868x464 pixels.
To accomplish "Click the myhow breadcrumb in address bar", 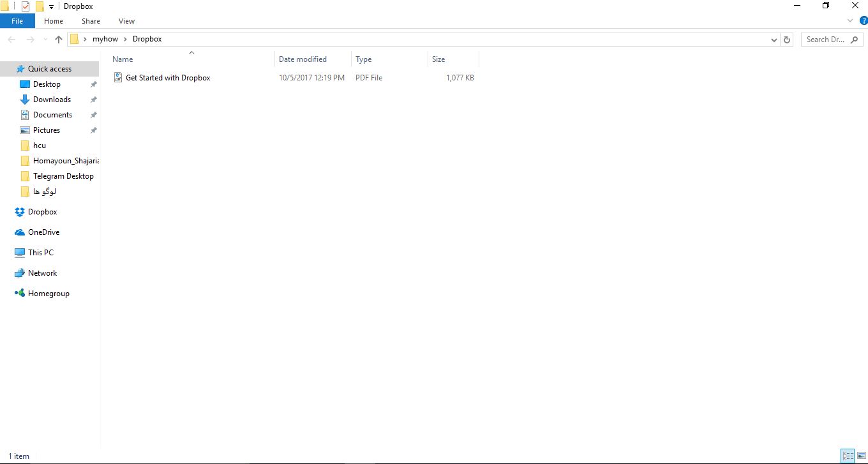I will (x=105, y=39).
